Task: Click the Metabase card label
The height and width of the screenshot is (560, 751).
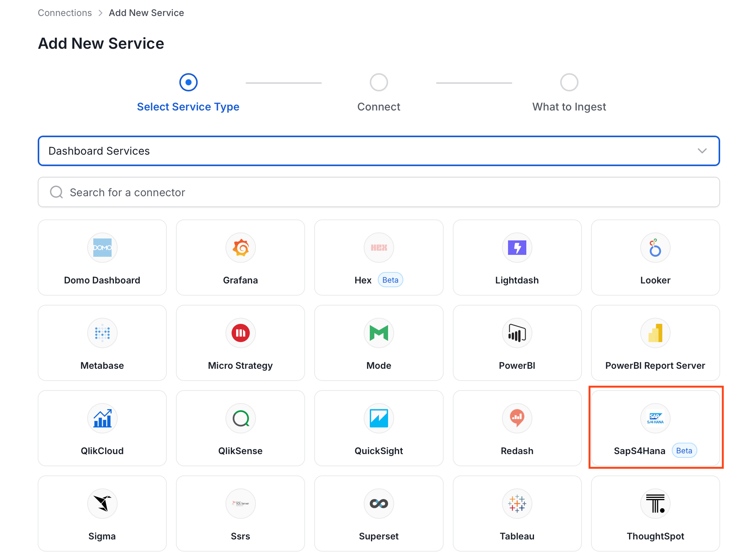Action: click(x=102, y=365)
